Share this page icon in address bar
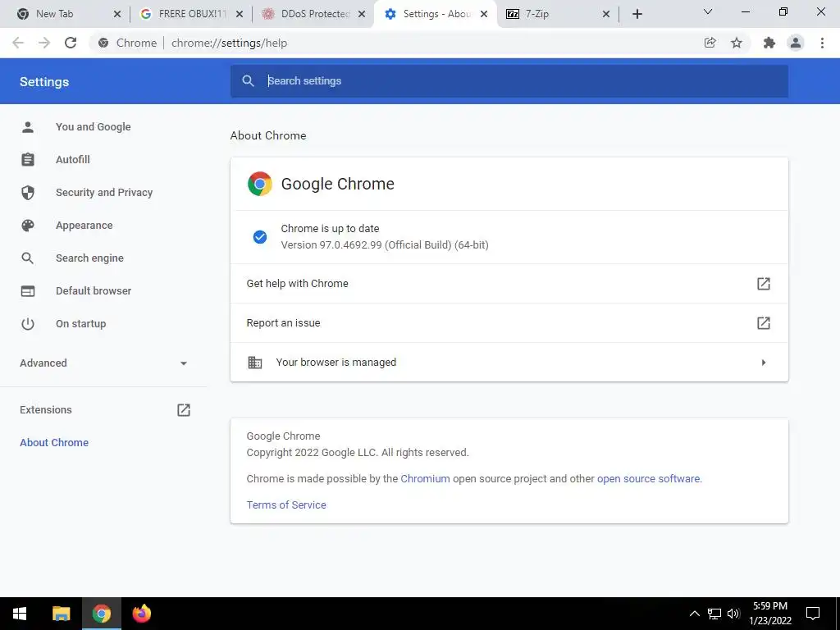This screenshot has width=840, height=630. pos(710,43)
